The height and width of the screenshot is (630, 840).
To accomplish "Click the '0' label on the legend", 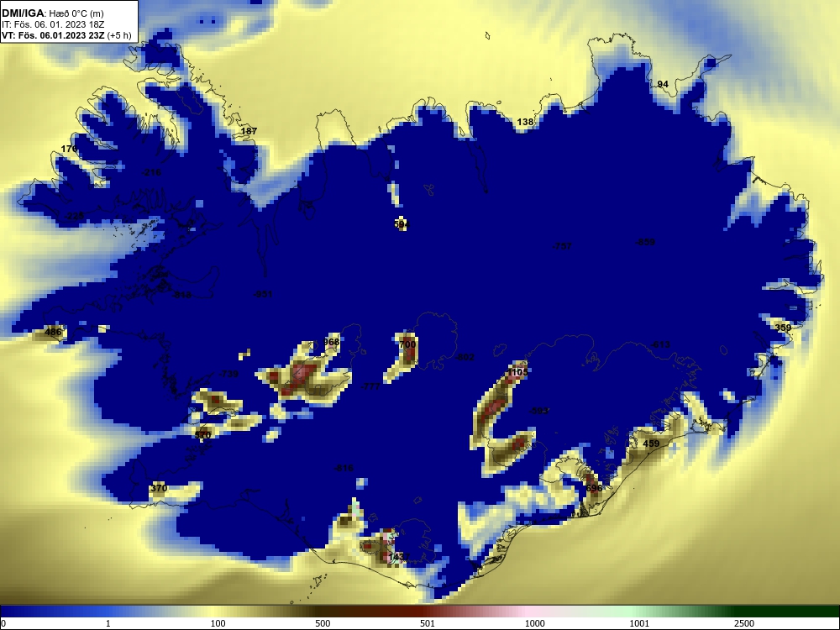I will click(3, 623).
